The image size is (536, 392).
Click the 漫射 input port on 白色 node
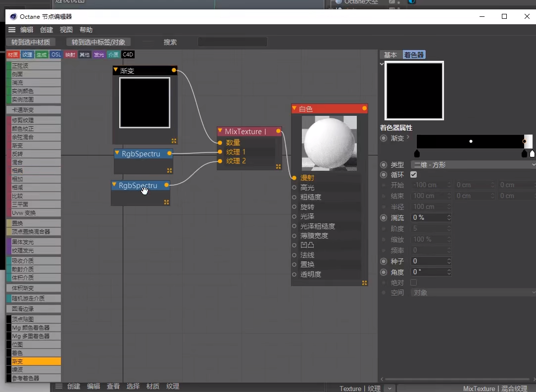click(295, 177)
